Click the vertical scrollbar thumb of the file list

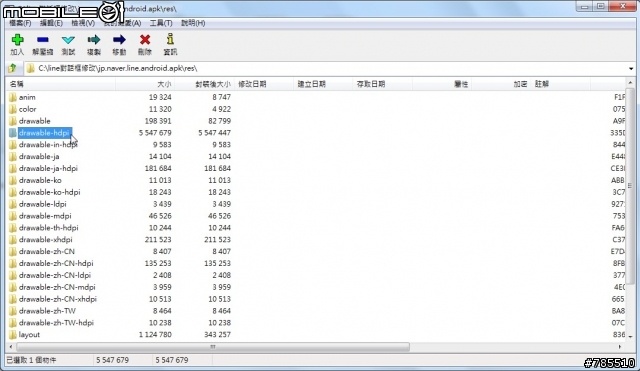(630, 186)
